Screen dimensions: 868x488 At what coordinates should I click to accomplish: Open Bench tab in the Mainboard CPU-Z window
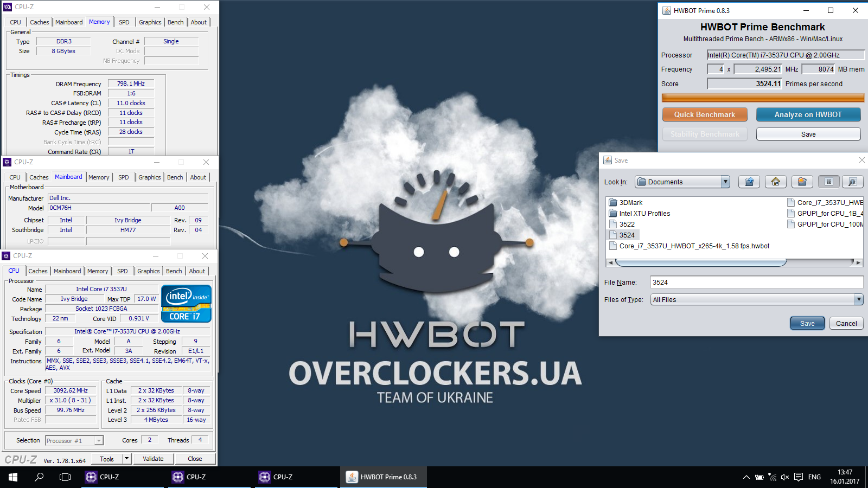(175, 177)
